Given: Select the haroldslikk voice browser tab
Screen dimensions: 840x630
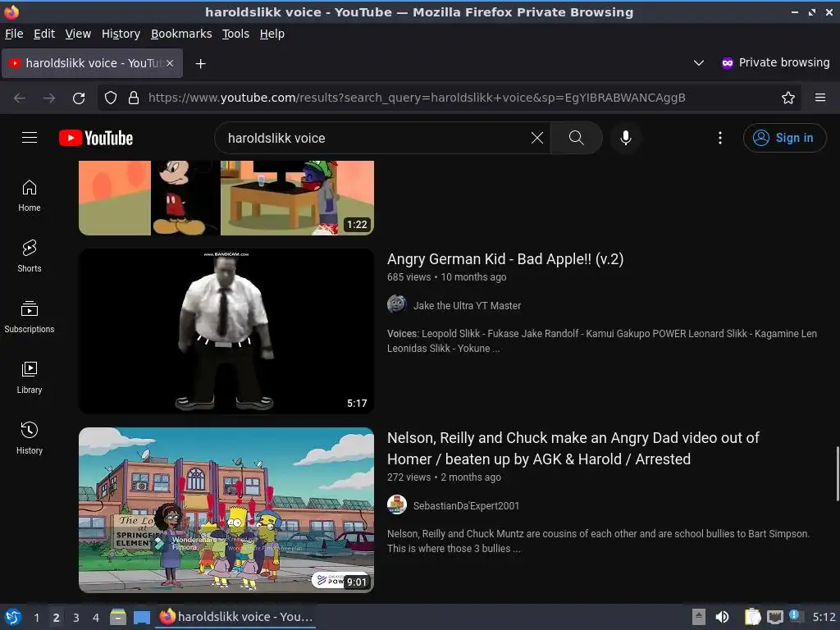Looking at the screenshot, I should (x=92, y=63).
